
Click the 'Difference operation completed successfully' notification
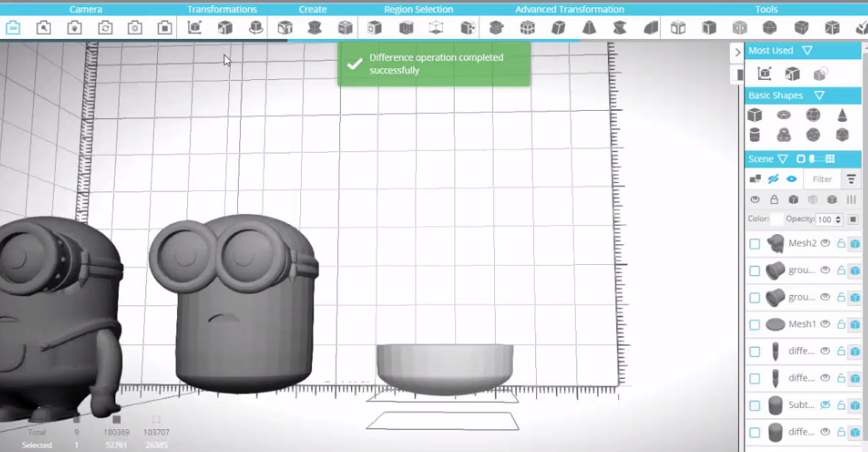[434, 64]
